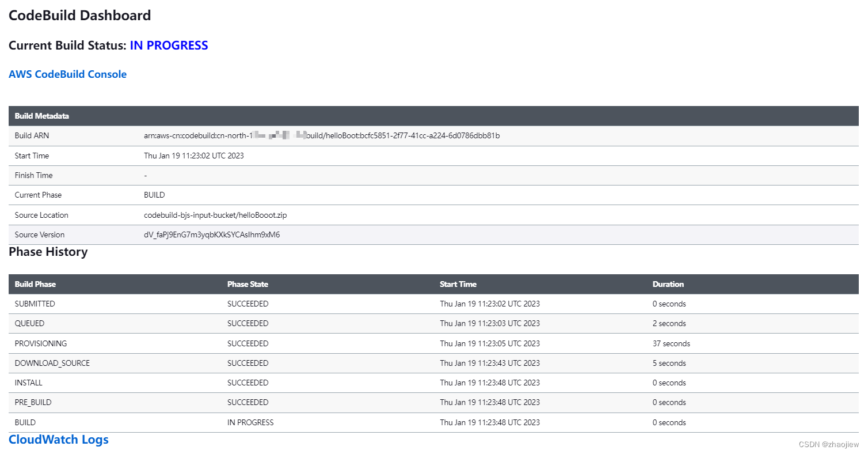This screenshot has height=454, width=868.
Task: Click the Build Metadata table header
Action: click(x=42, y=116)
